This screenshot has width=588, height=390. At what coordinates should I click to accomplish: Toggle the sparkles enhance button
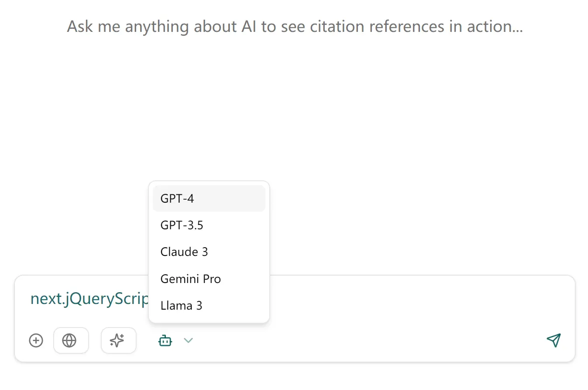tap(118, 340)
